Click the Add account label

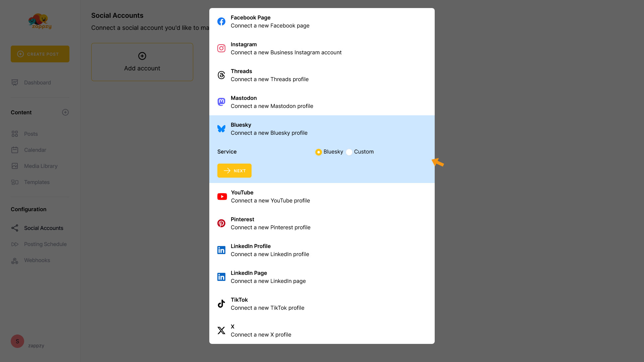point(142,68)
